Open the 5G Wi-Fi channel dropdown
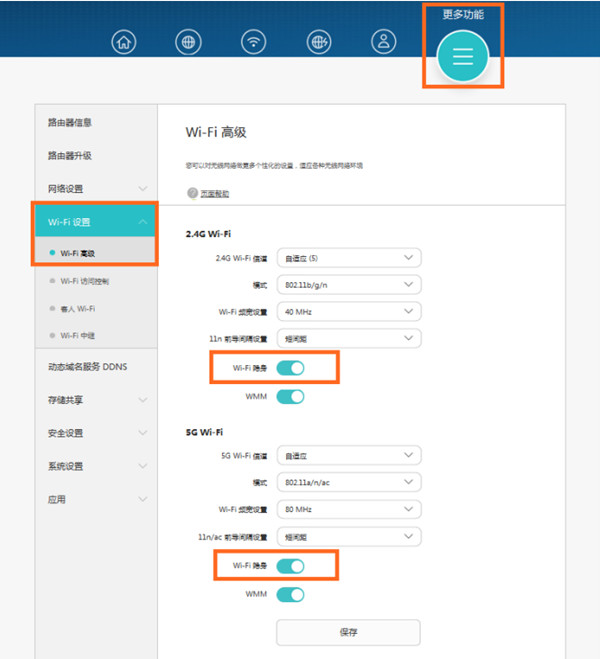 coord(349,455)
